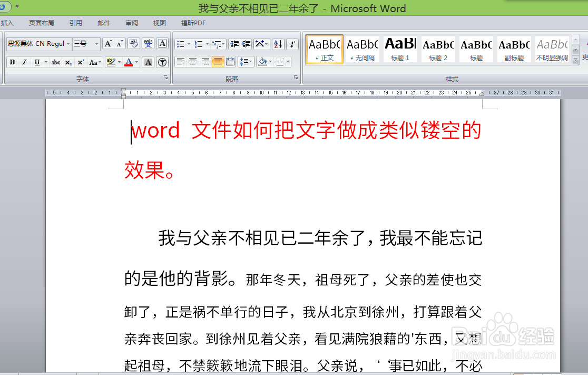
Task: Expand the styles gallery More arrow
Action: coord(576,60)
